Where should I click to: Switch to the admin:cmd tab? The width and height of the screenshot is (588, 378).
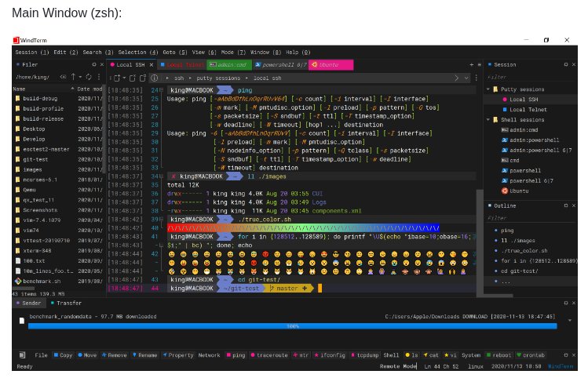(228, 65)
